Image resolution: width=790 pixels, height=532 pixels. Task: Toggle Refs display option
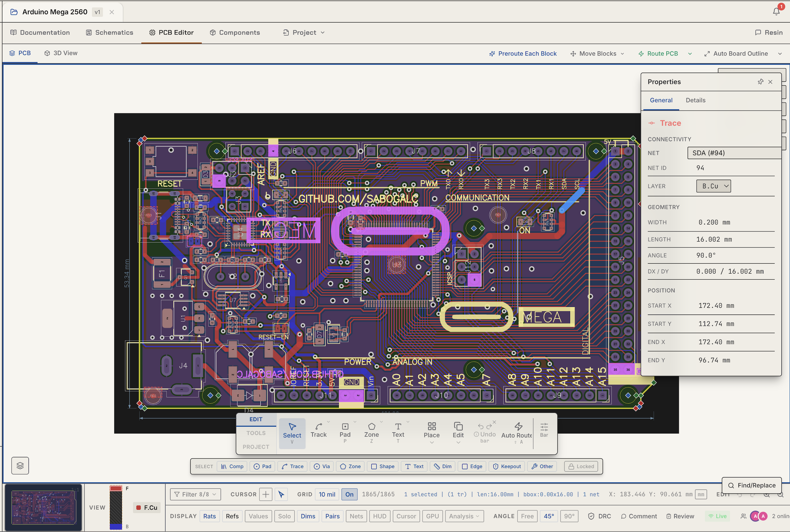pyautogui.click(x=232, y=516)
